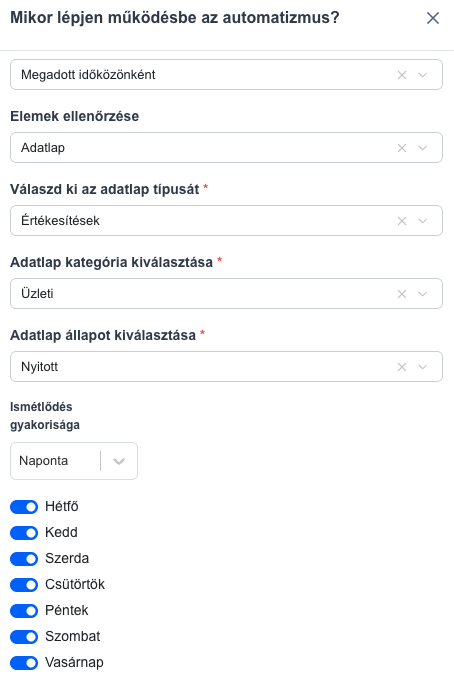The image size is (454, 686).
Task: Open the Naponta frequency dropdown
Action: pyautogui.click(x=74, y=461)
